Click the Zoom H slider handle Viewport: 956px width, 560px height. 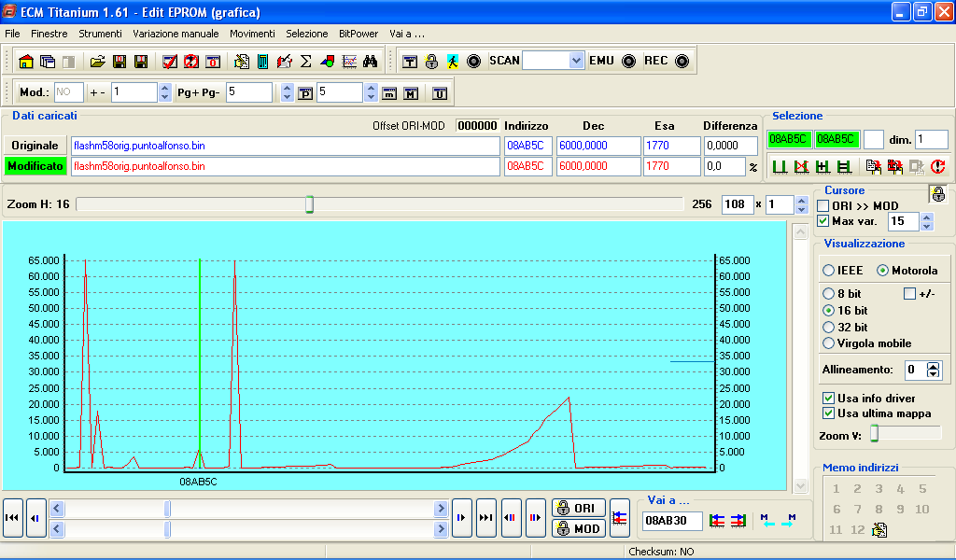coord(309,204)
